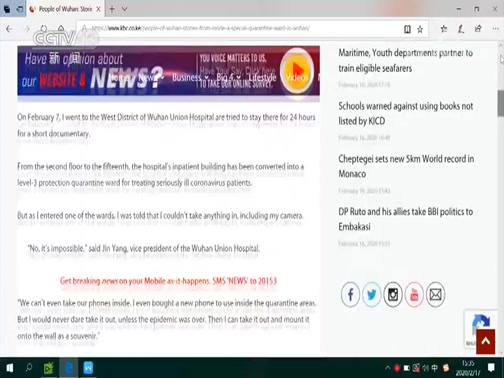Click the email envelope icon
This screenshot has width=504, height=378.
point(435,295)
